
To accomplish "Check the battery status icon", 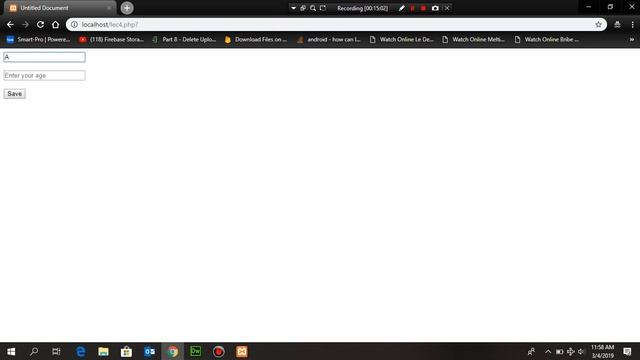I will click(x=560, y=351).
